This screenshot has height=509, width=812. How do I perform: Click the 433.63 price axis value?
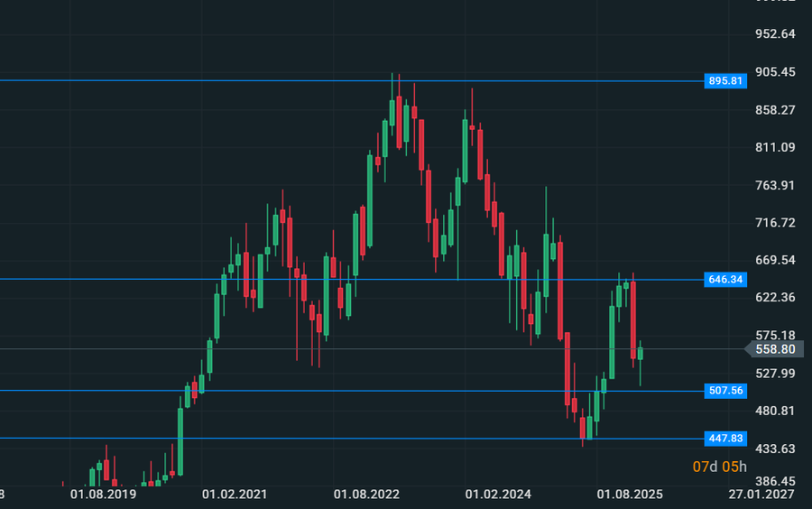tap(775, 449)
